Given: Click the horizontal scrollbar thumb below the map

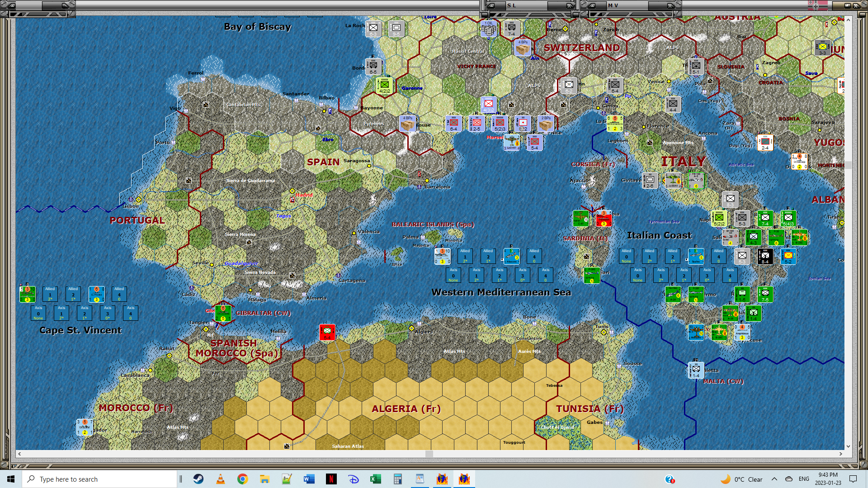Looking at the screenshot, I should point(429,454).
